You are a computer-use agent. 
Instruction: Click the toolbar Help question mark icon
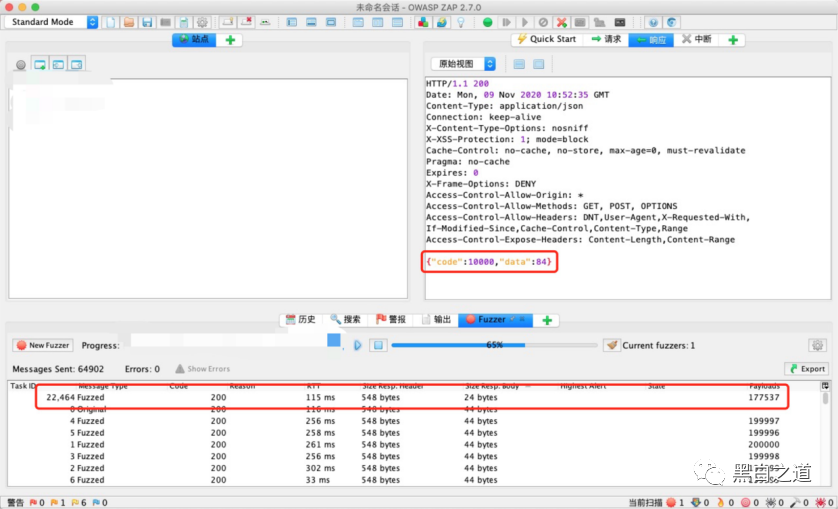[653, 22]
